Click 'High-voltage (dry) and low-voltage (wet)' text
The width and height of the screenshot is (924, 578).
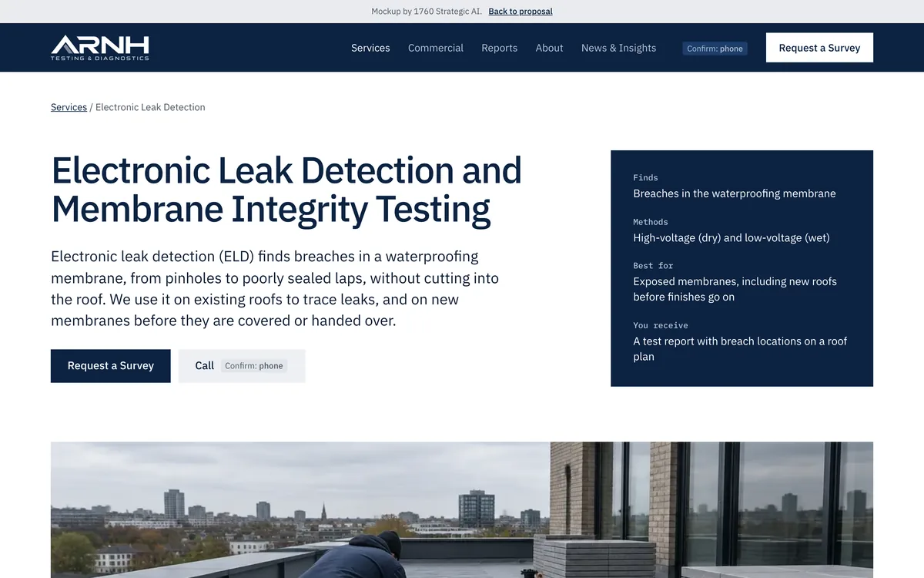[x=731, y=237]
